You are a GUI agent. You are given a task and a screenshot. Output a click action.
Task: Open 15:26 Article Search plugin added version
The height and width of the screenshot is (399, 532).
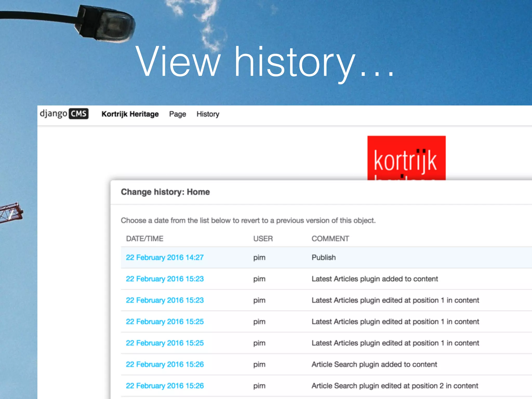click(x=165, y=364)
